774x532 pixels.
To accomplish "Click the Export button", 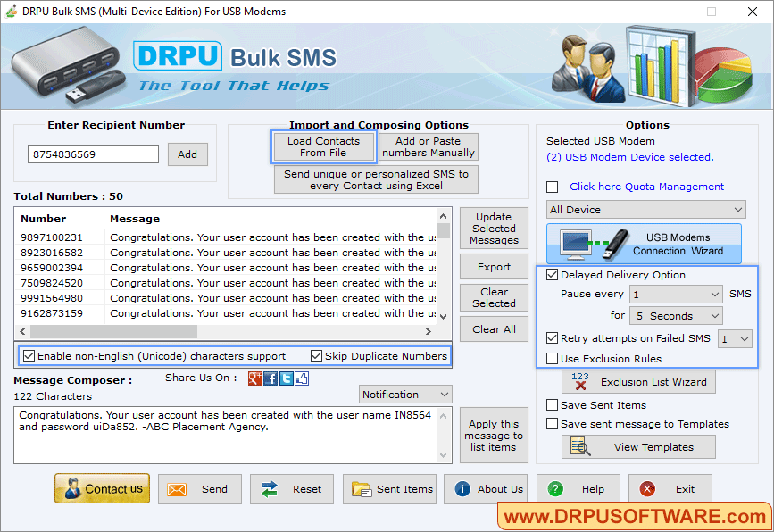I will coord(494,267).
